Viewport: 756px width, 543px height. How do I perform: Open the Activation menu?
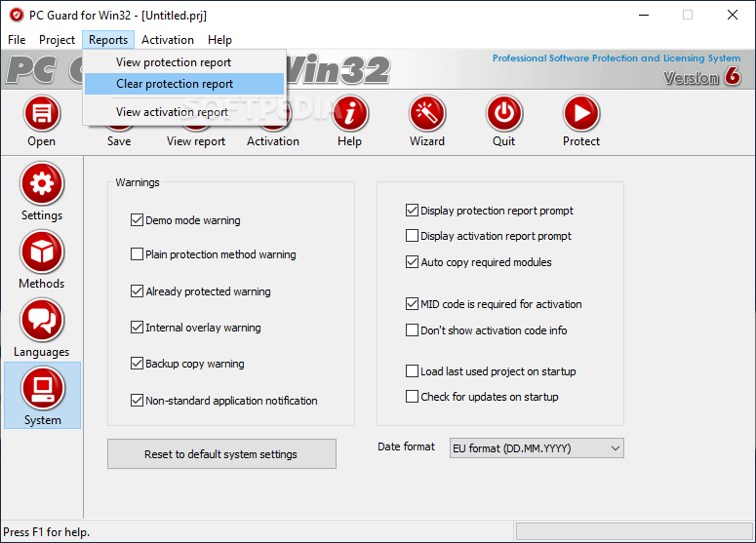(168, 40)
